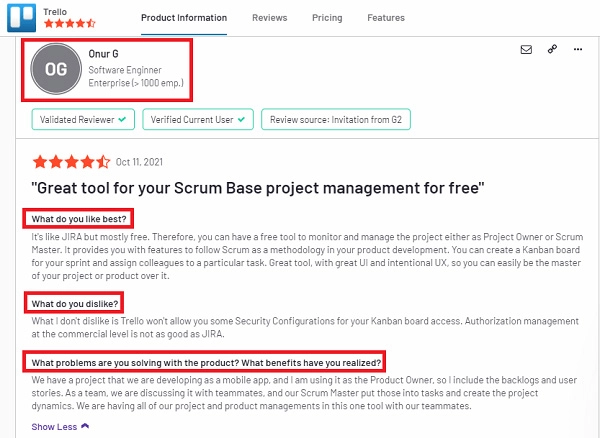
Task: Open the Features tab
Action: coord(386,18)
